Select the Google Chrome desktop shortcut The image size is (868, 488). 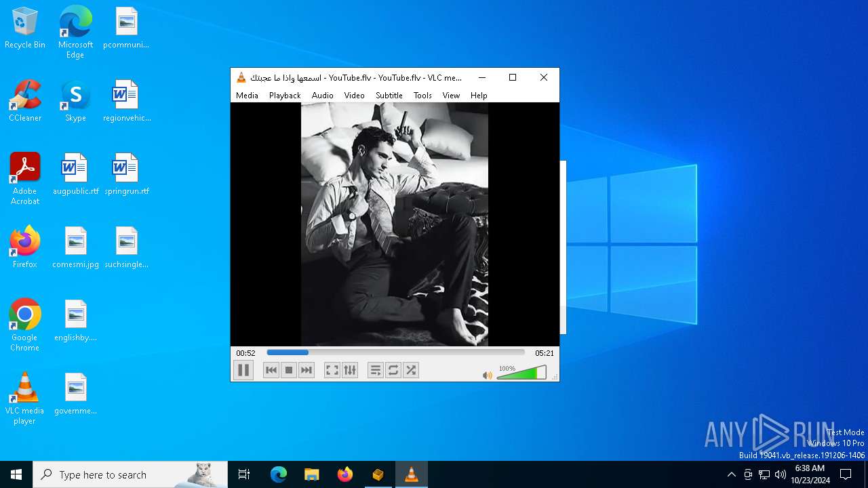coord(25,325)
